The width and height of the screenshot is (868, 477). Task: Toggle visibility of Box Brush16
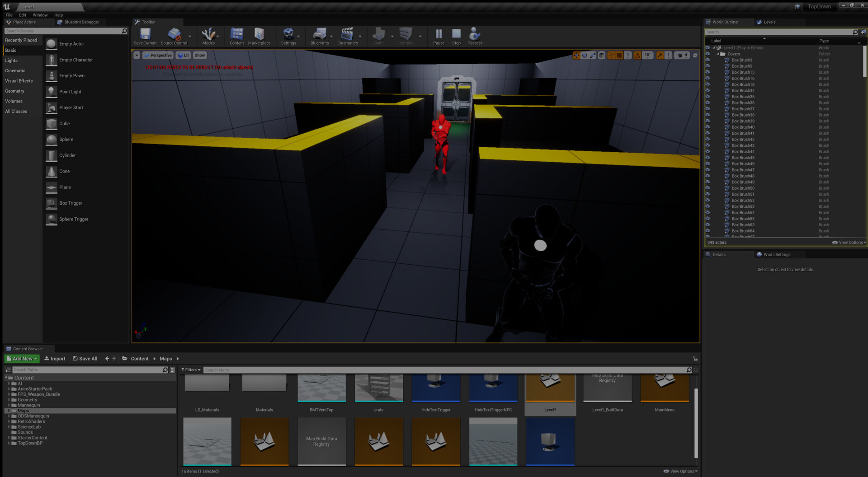[x=708, y=78]
